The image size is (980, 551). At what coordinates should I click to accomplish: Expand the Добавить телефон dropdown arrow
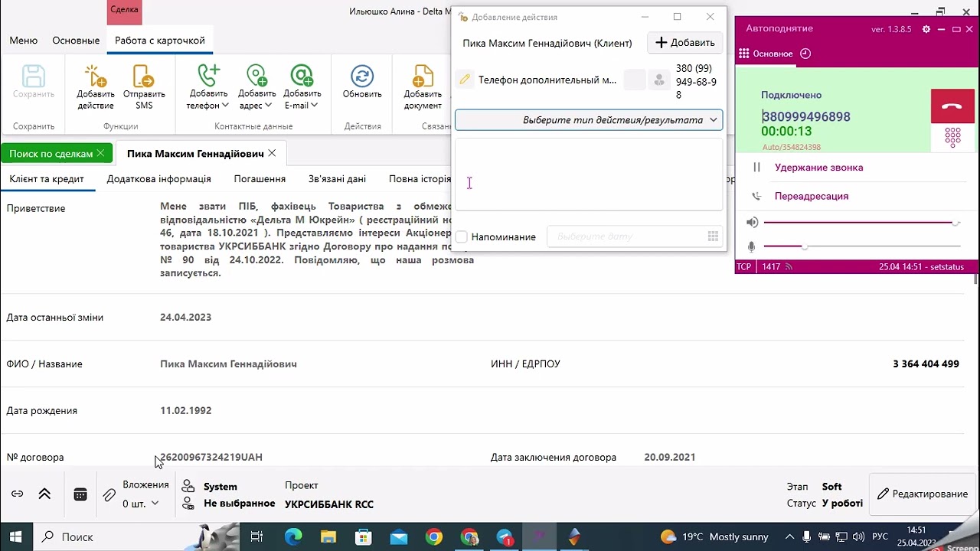(x=225, y=105)
